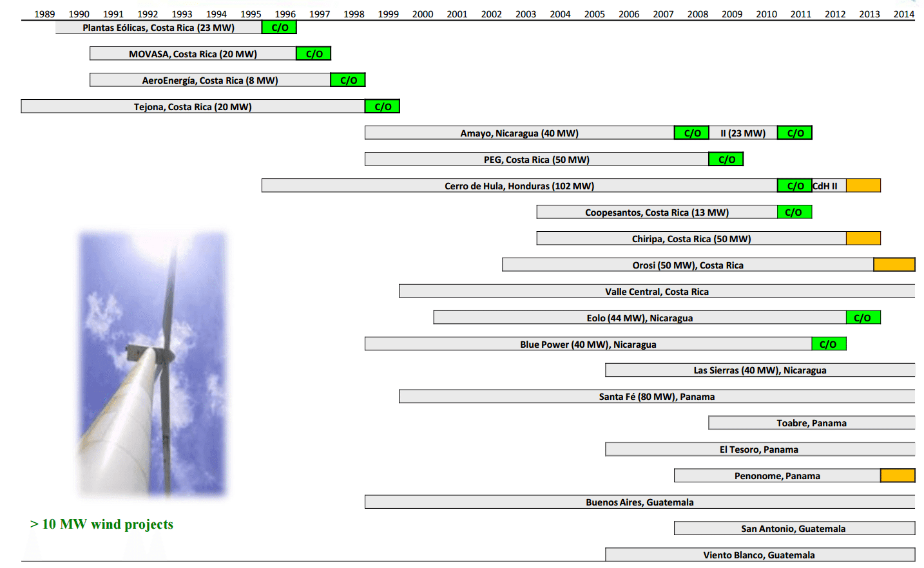Select the Chiripa, Costa Rica (50 MW) bar
The height and width of the screenshot is (568, 924).
(x=691, y=239)
